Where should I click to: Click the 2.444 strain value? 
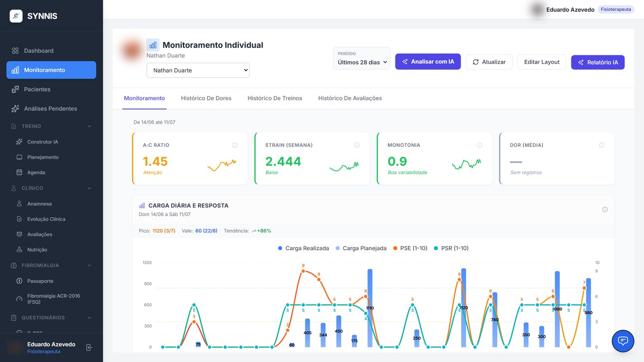tap(283, 161)
